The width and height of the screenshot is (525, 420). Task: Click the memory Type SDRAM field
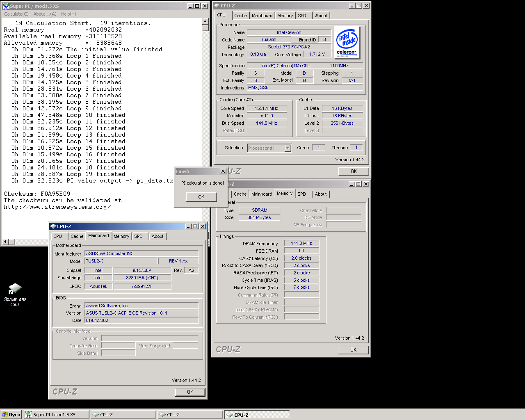(x=260, y=210)
